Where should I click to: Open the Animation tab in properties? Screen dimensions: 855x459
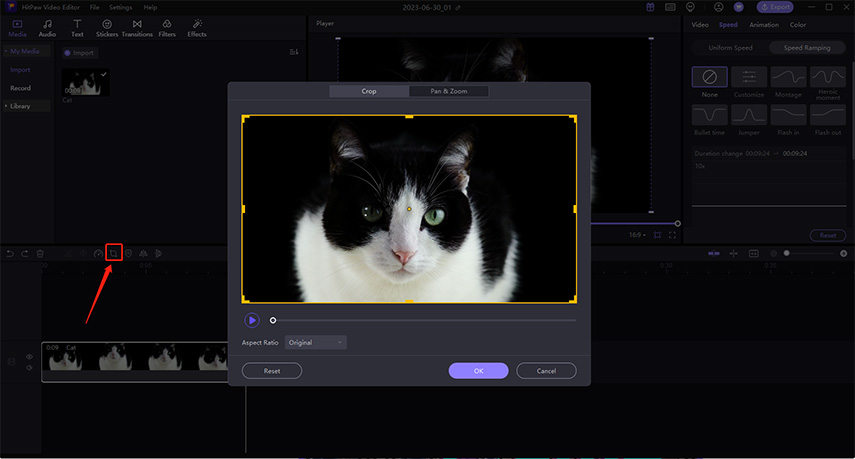(763, 25)
